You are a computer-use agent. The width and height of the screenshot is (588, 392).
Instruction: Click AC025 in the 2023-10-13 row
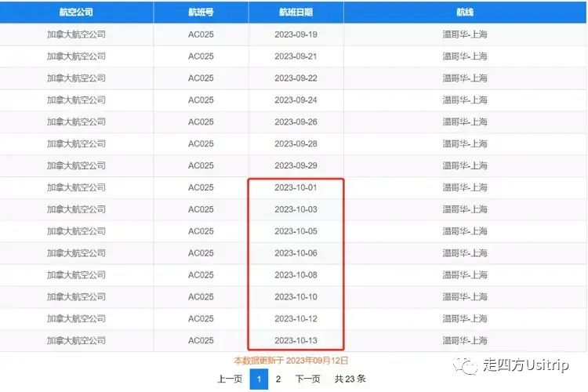point(201,340)
